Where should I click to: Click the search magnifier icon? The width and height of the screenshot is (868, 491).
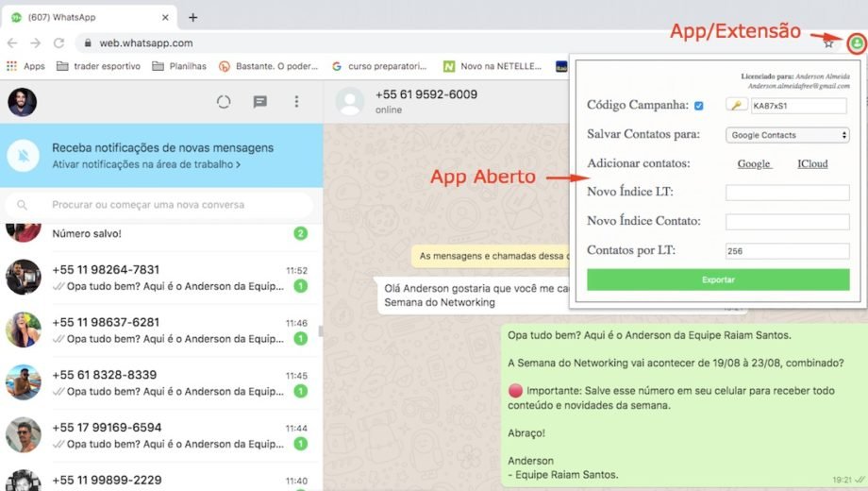[x=22, y=205]
